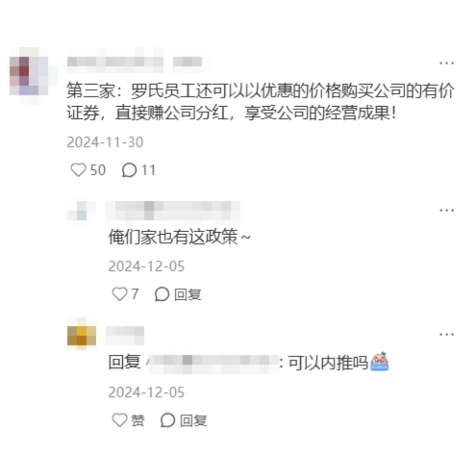Click speech bubble on 可以内推吗 reply
This screenshot has width=476, height=476.
[x=168, y=420]
